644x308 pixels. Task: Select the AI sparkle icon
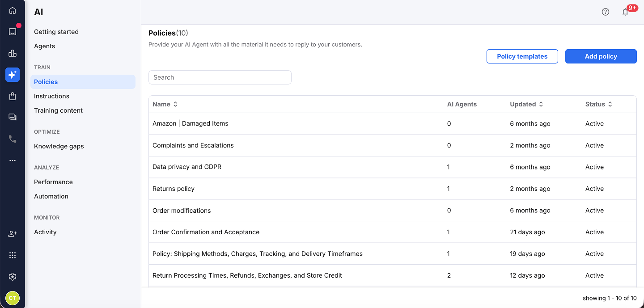(13, 75)
